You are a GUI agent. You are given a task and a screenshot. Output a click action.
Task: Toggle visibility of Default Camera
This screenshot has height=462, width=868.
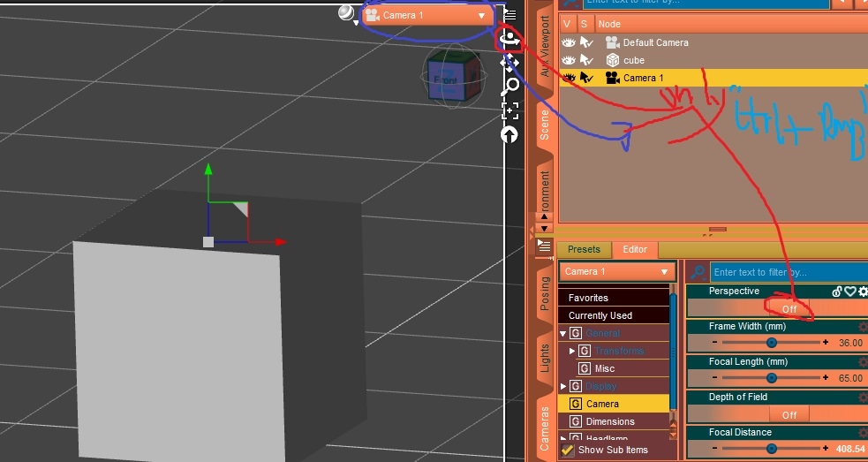(568, 42)
